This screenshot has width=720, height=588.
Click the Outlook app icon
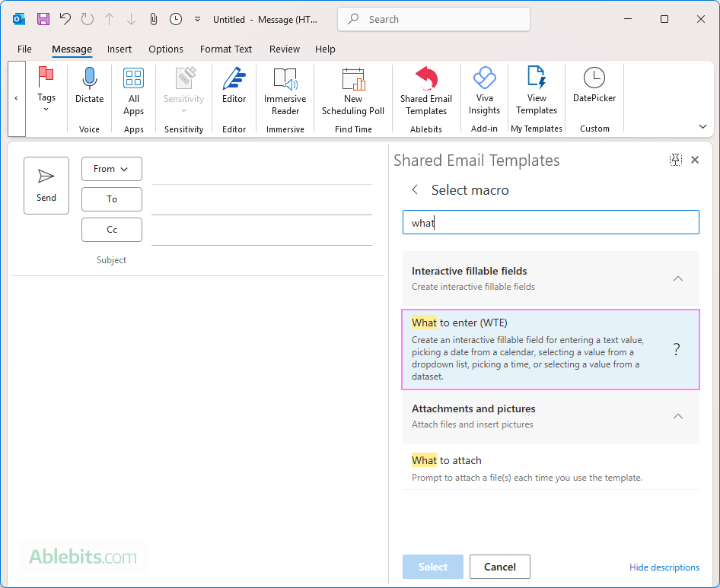click(x=19, y=19)
